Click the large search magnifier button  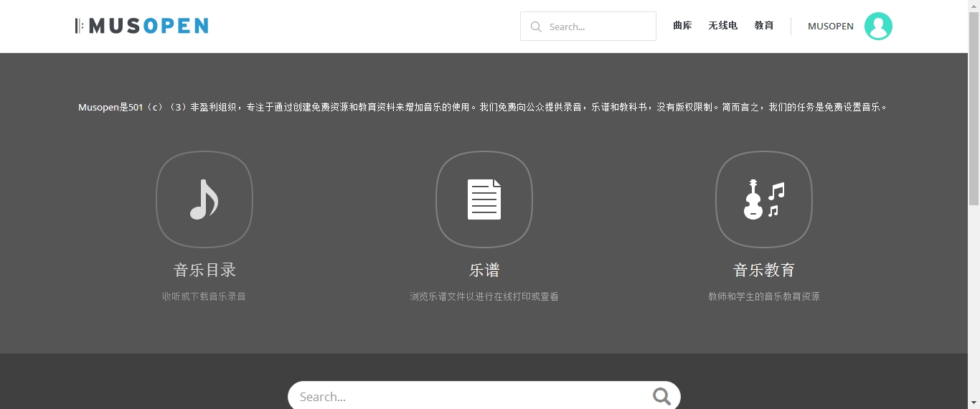661,396
